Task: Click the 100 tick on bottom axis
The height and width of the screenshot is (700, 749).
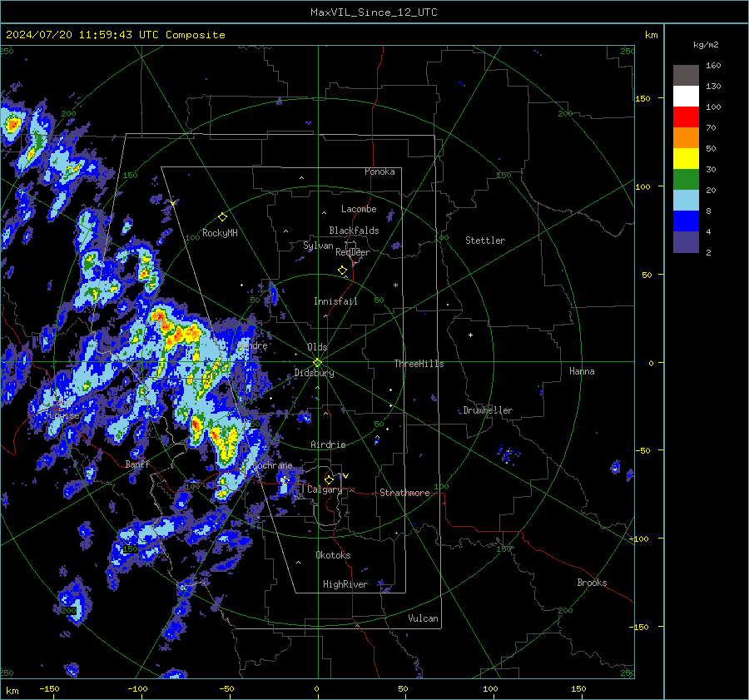Action: tap(490, 689)
